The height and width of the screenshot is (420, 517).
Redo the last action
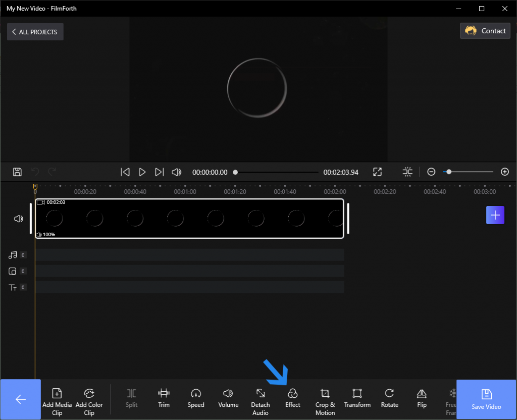52,172
